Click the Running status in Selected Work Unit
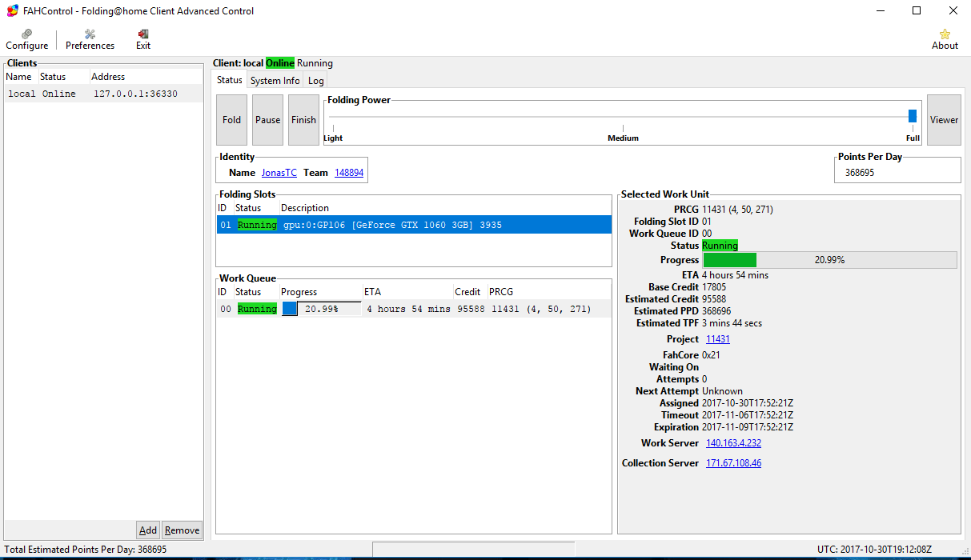Screen dimensions: 971x560 point(720,246)
